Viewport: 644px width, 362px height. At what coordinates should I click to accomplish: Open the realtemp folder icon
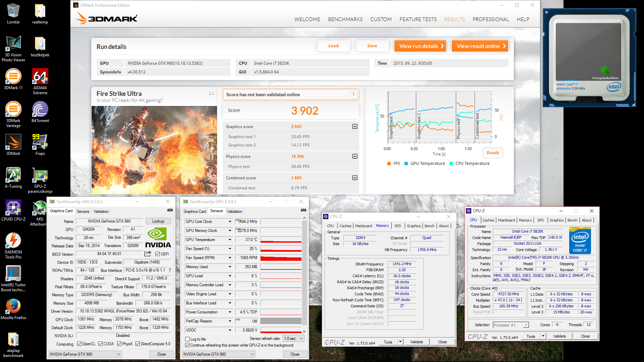tap(40, 14)
